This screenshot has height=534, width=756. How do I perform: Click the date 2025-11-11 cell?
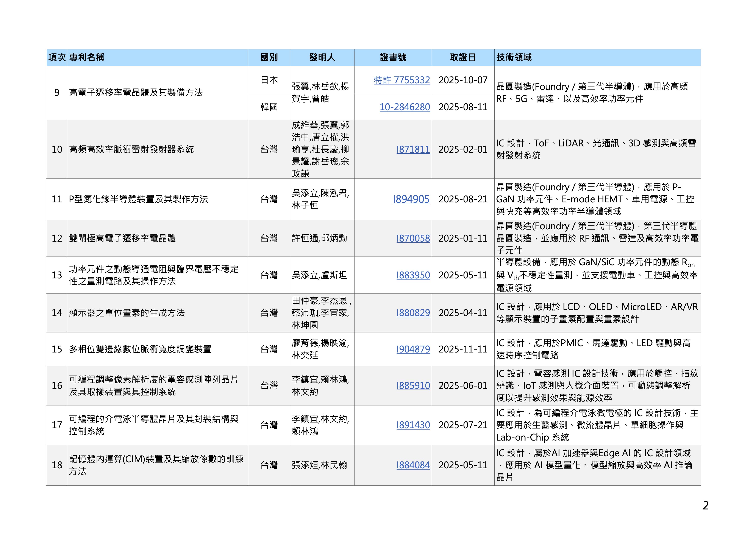463,349
